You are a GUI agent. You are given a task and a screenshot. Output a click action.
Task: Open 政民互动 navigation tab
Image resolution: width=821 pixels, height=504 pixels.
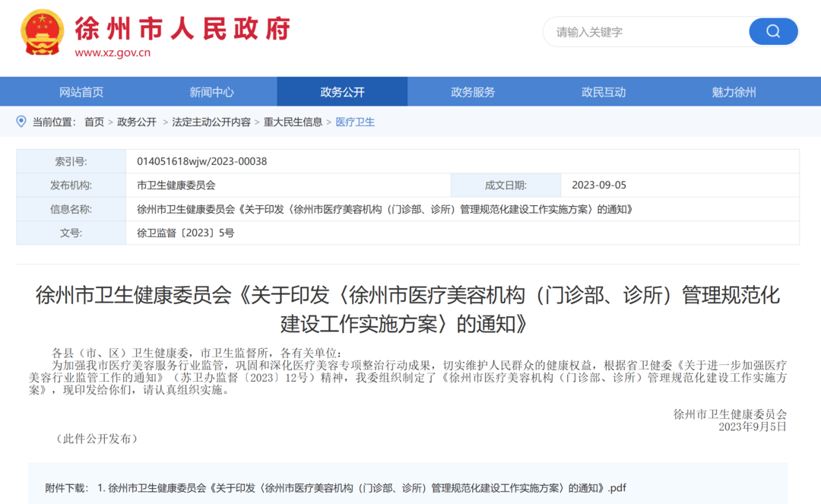[603, 92]
